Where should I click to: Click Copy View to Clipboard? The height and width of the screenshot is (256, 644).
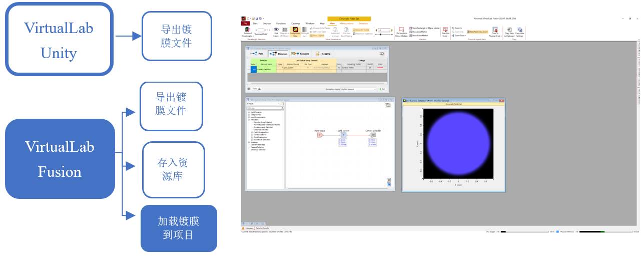(509, 33)
